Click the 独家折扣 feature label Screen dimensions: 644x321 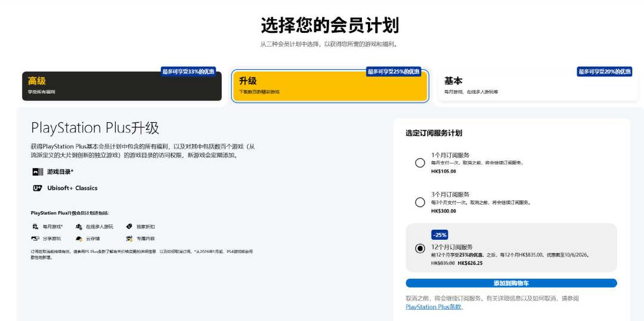click(x=145, y=227)
